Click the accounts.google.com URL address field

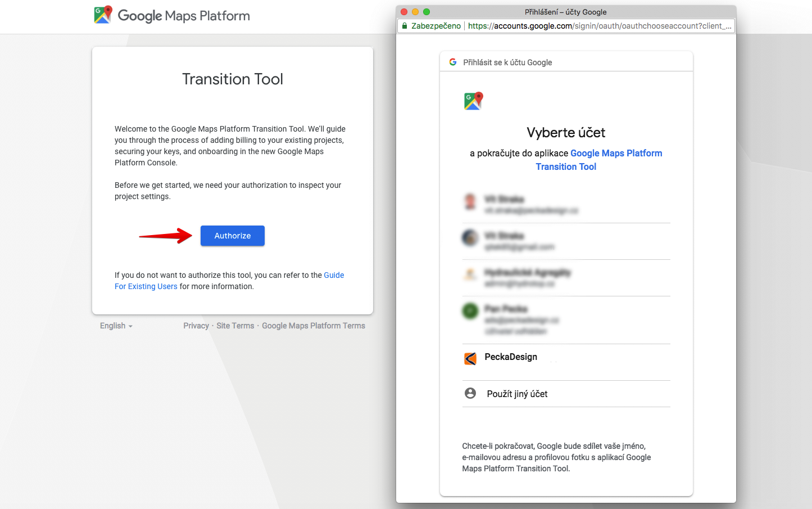[x=599, y=26]
